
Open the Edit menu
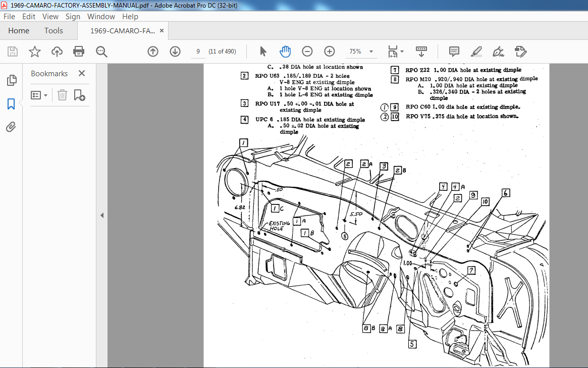[29, 17]
